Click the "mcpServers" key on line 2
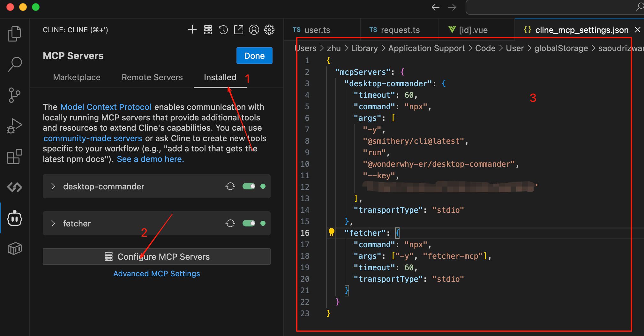 [363, 72]
